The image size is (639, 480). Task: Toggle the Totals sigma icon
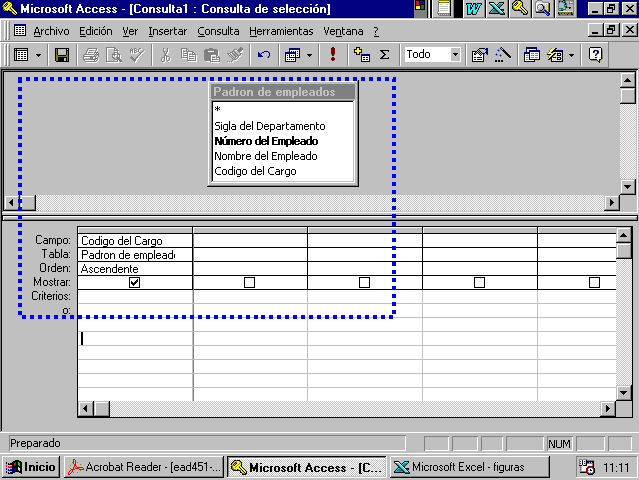click(x=384, y=55)
